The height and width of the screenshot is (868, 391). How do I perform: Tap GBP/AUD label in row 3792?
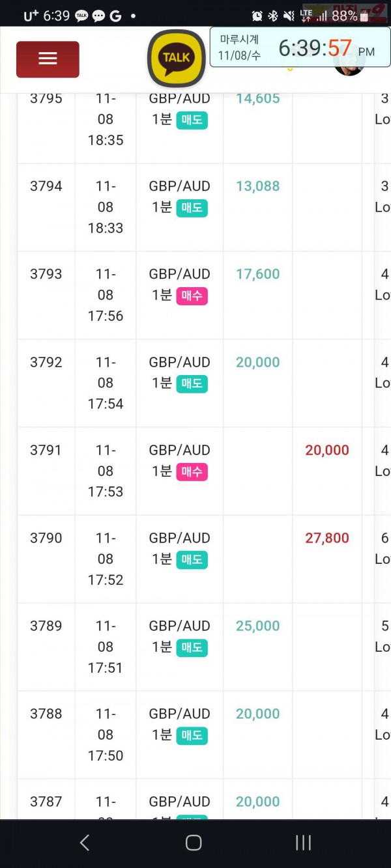[x=180, y=362]
